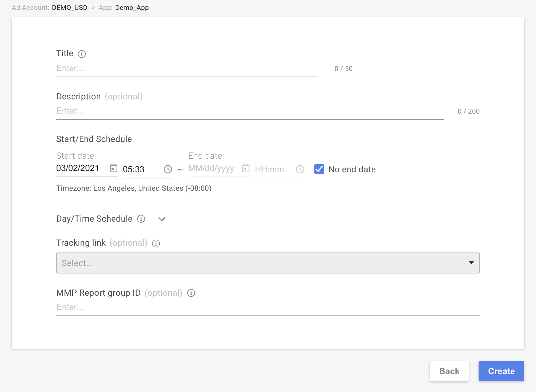Open the start time clock picker
This screenshot has width=536, height=392.
[168, 169]
